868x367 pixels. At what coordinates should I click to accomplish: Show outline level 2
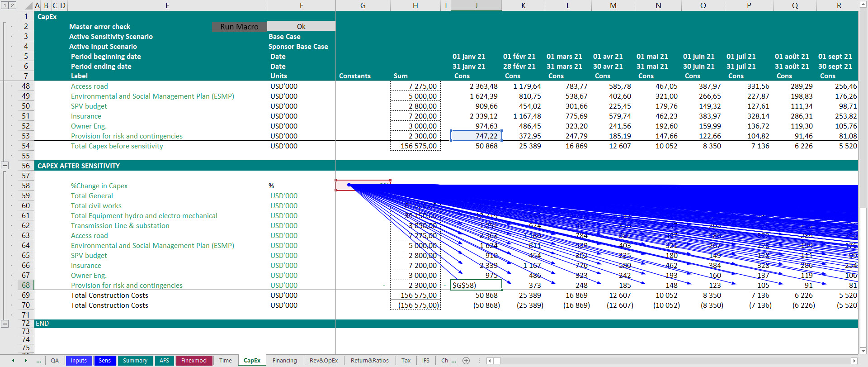tap(12, 5)
